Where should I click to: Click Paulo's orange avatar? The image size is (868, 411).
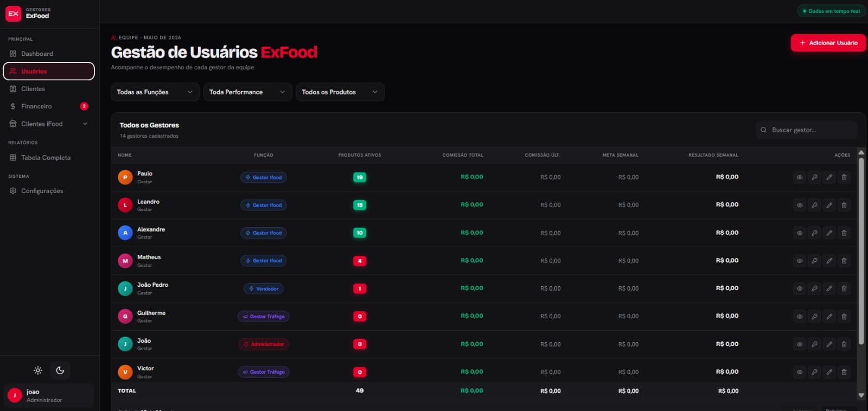(x=125, y=177)
